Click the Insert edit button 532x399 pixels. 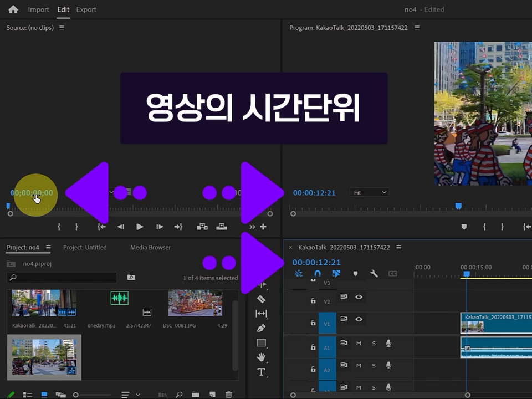(x=202, y=227)
